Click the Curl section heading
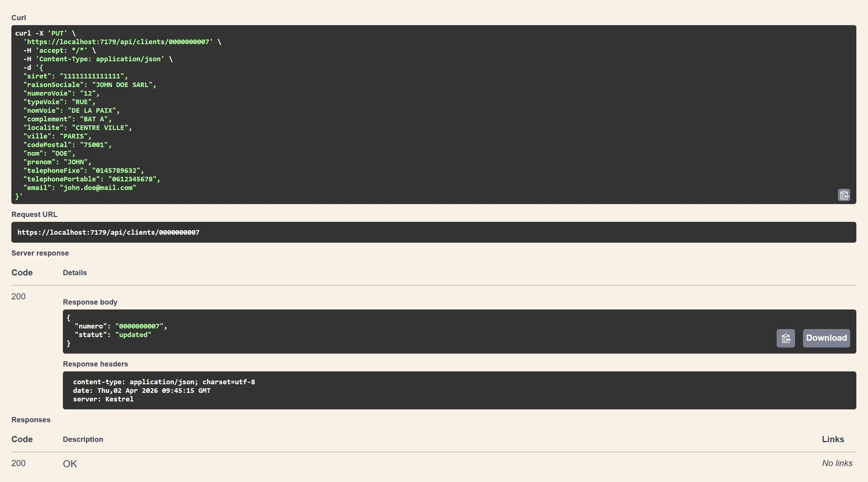This screenshot has height=482, width=868. coord(19,17)
